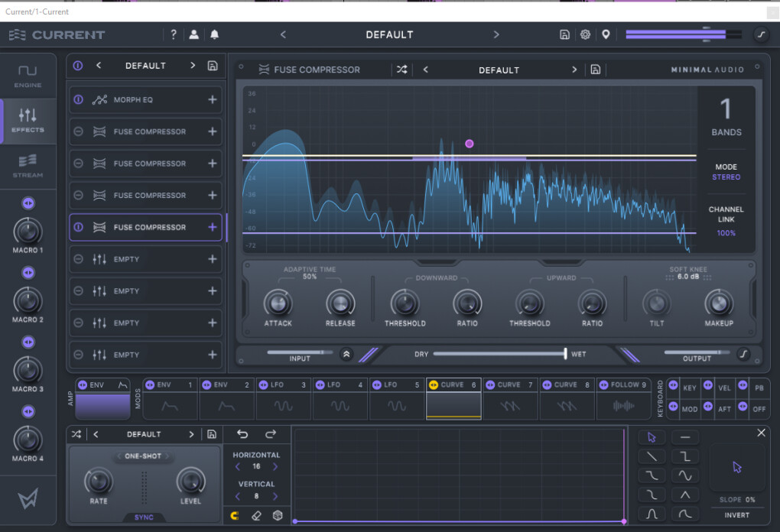Undo the last curve edit

click(242, 434)
